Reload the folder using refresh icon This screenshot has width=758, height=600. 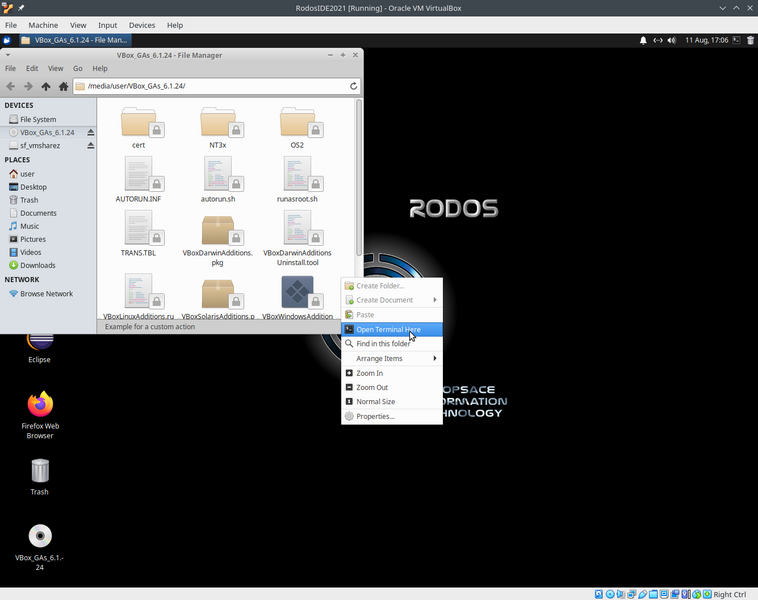(353, 87)
